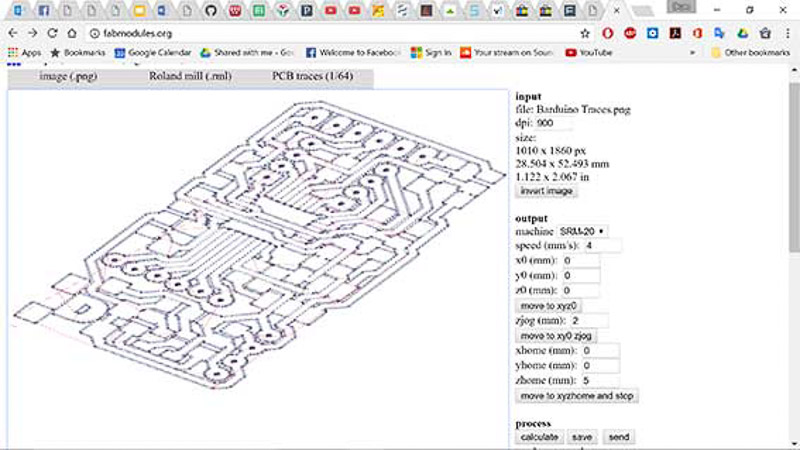Image resolution: width=800 pixels, height=450 pixels.
Task: Click move to xyzhome and stop
Action: coord(577,396)
